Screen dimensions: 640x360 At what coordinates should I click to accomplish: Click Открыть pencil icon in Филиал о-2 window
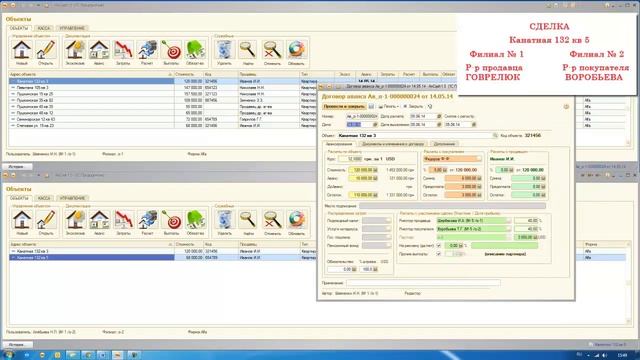click(46, 220)
